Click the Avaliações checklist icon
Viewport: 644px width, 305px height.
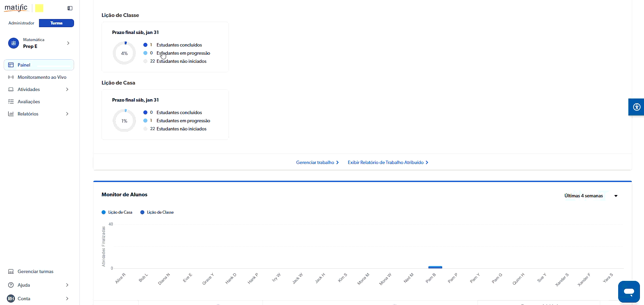(11, 102)
